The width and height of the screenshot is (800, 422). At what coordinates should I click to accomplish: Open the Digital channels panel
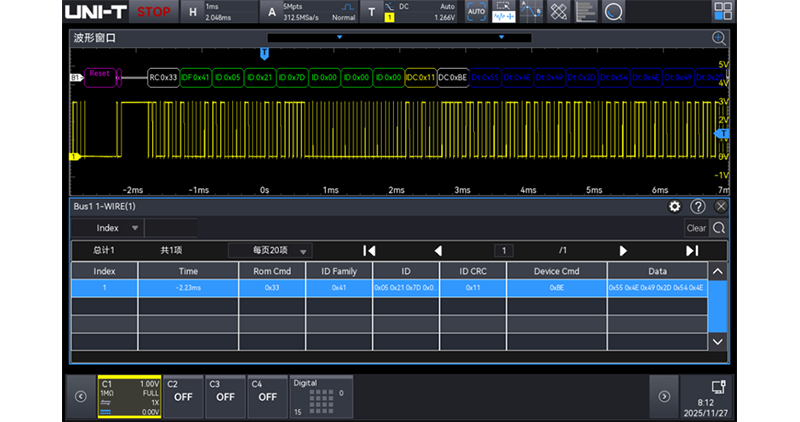pyautogui.click(x=321, y=397)
